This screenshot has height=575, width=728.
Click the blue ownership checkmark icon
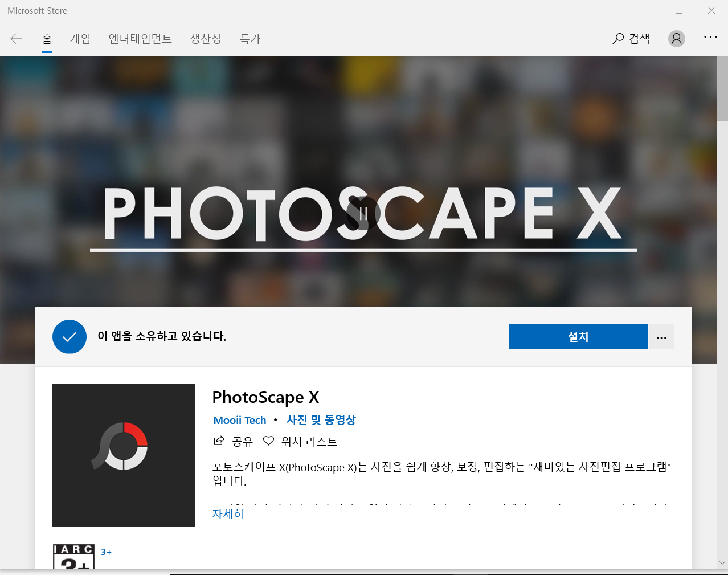(x=69, y=337)
